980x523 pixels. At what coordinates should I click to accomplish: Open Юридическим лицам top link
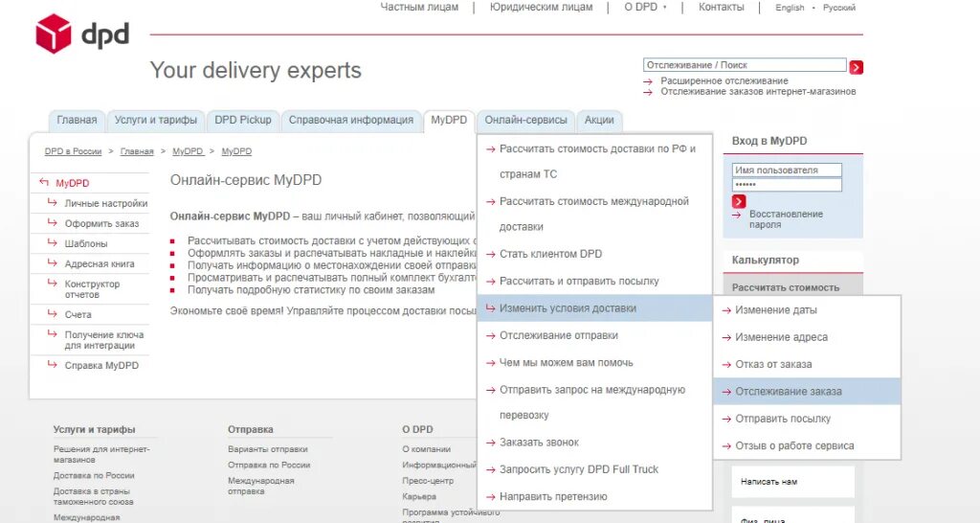tap(542, 7)
